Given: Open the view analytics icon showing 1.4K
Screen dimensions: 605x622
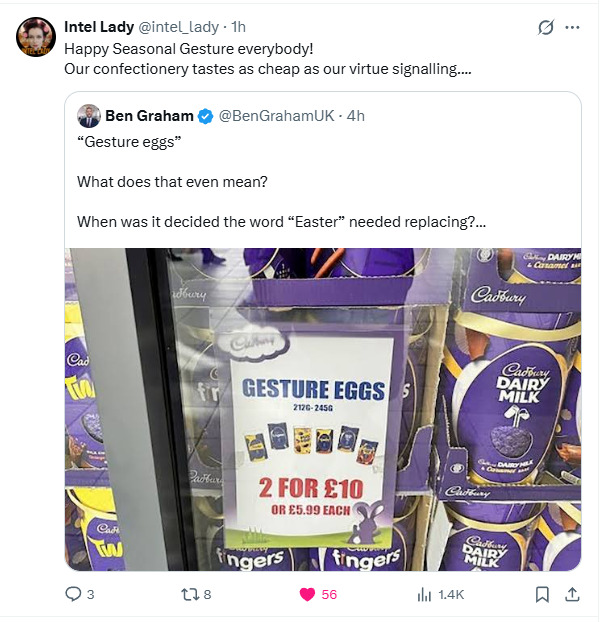Looking at the screenshot, I should click(423, 594).
